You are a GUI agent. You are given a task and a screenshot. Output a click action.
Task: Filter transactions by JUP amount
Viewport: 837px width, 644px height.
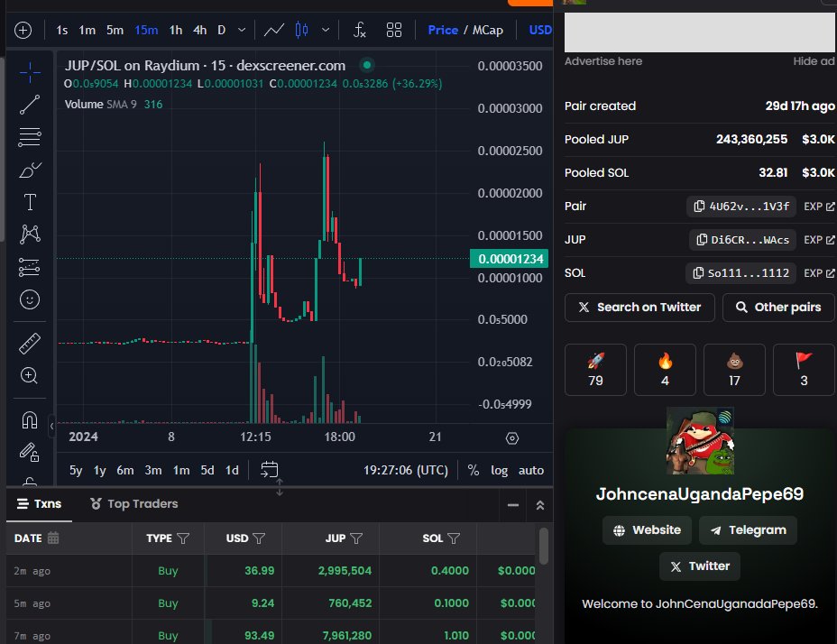(x=356, y=538)
